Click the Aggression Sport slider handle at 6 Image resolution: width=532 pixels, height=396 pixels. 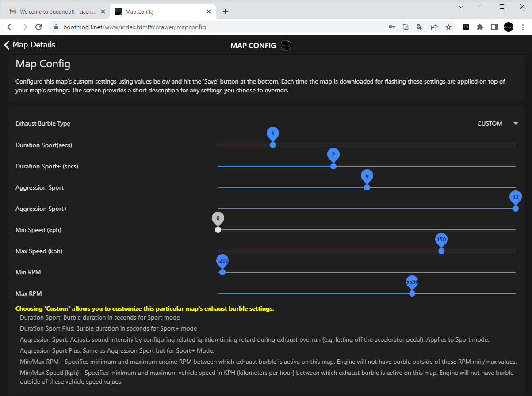pos(367,187)
